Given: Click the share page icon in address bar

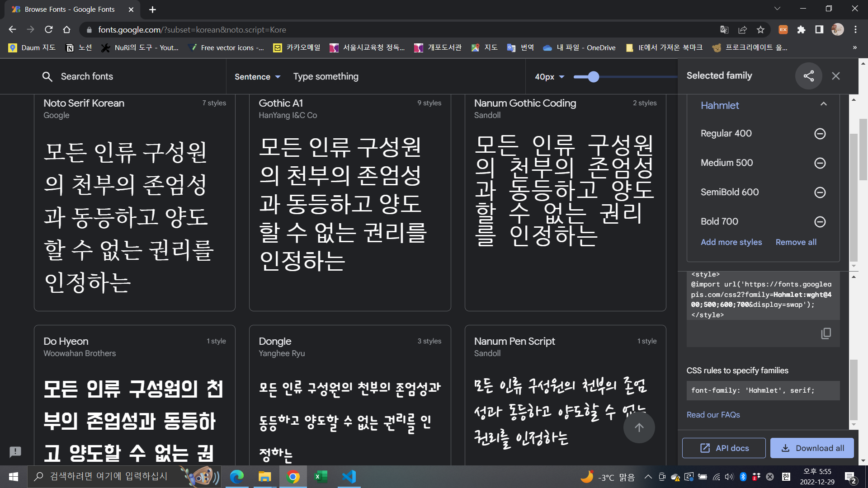Looking at the screenshot, I should click(x=742, y=30).
